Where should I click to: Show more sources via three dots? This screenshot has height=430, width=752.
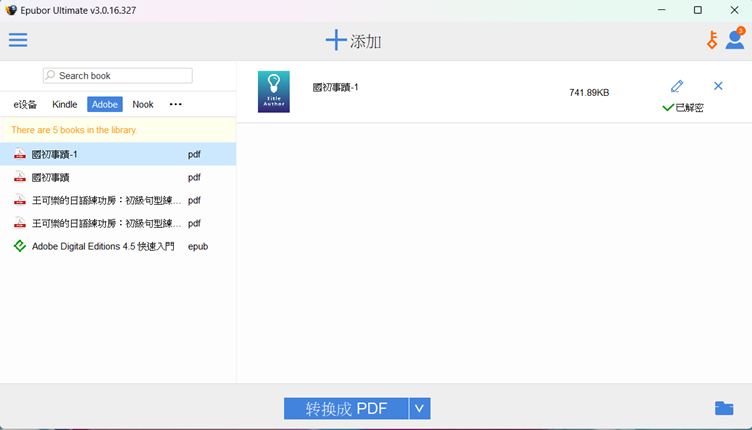176,104
